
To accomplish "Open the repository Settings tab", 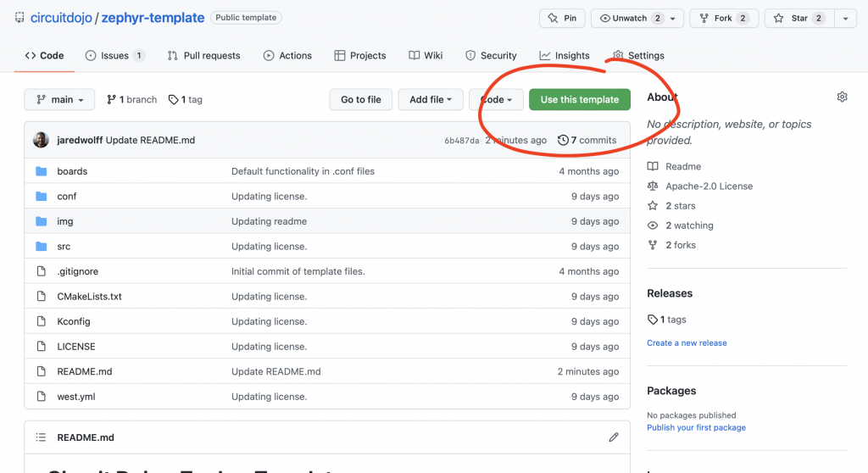I will pos(638,55).
